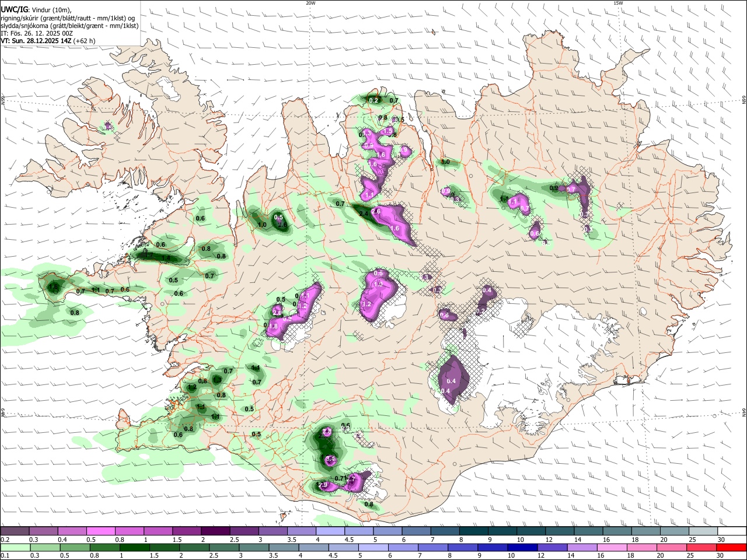Select the 'rigning/skúrir' legend description line
Image resolution: width=747 pixels, height=560 pixels.
[x=68, y=18]
